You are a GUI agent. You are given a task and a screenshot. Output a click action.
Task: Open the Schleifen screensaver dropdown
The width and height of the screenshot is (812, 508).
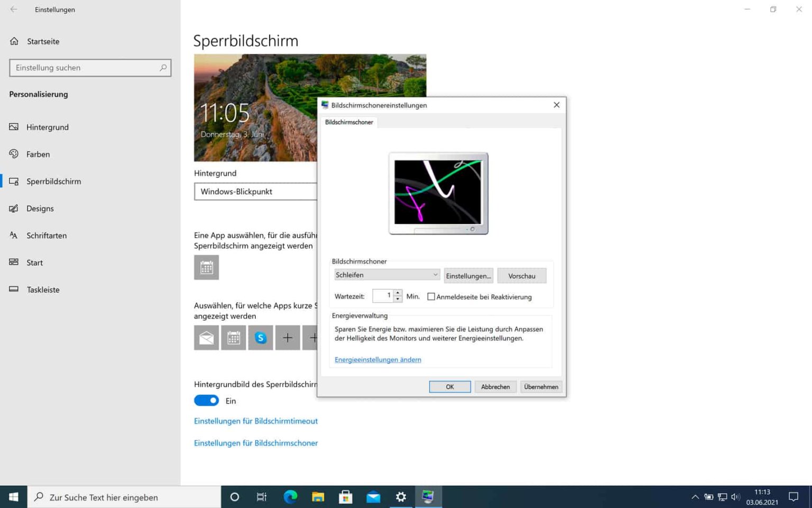[386, 275]
